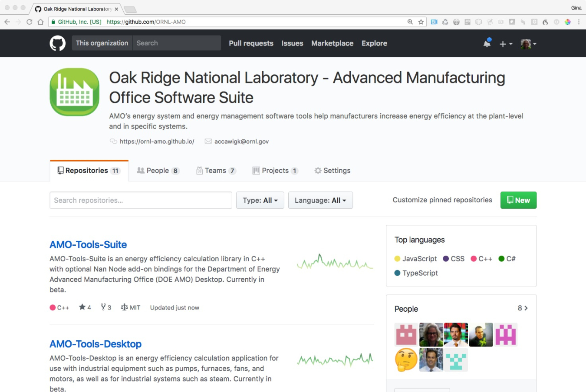Open the plus create-new menu
The image size is (586, 392).
coord(506,44)
